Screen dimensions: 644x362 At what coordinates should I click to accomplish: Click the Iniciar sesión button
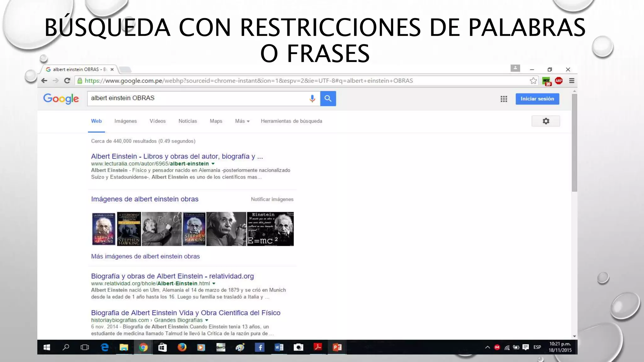537,99
